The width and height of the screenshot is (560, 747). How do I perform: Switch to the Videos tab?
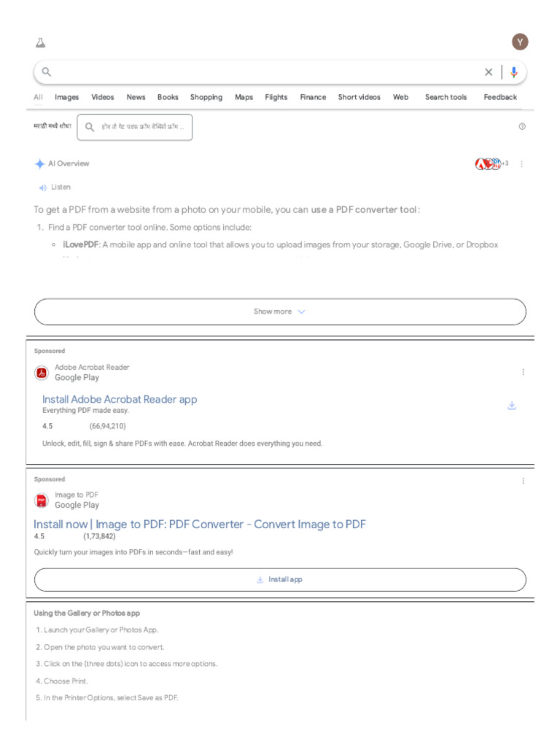(x=103, y=97)
